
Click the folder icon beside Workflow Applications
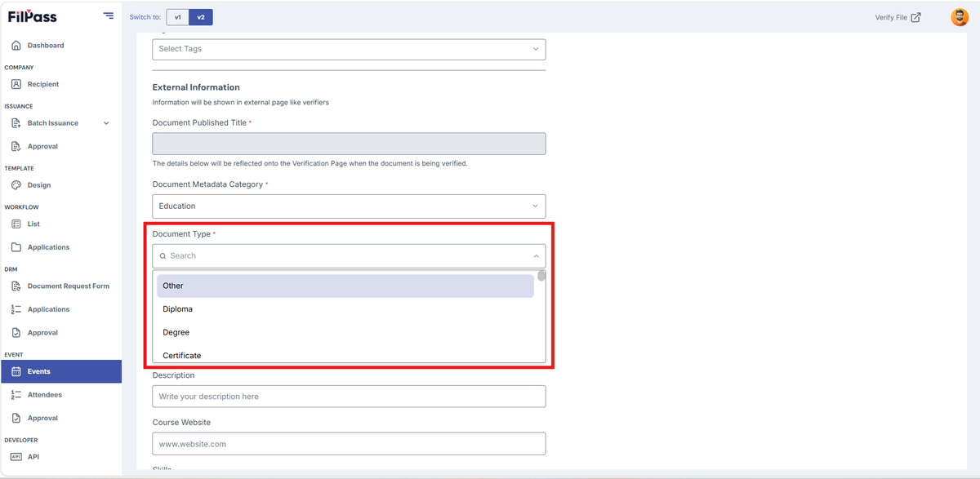point(16,247)
